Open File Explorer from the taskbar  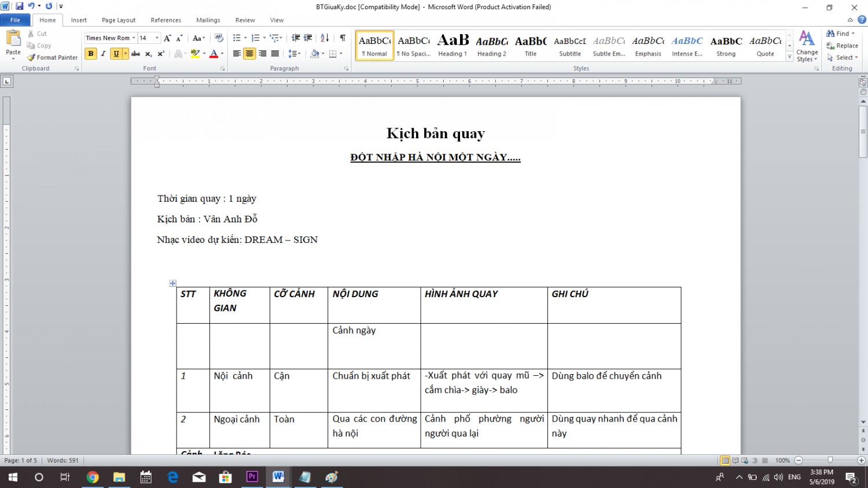(x=119, y=477)
